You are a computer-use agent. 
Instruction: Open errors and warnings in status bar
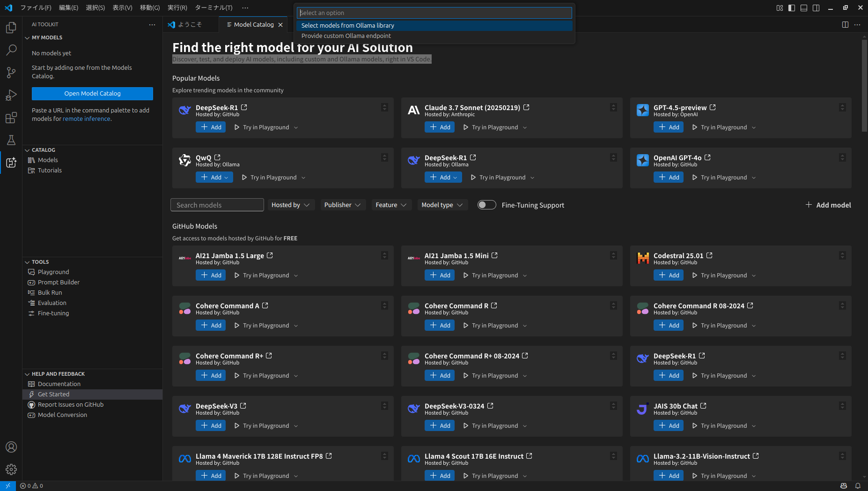click(x=31, y=486)
